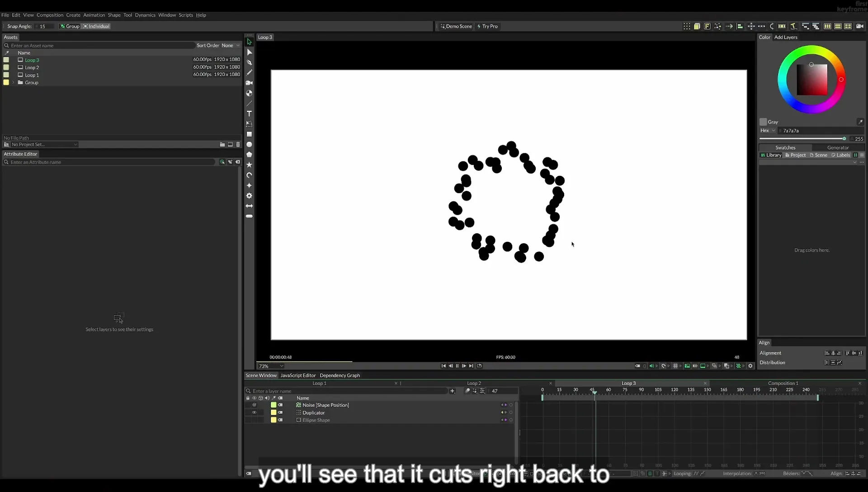
Task: Toggle viewport grid hash icon
Action: [675, 366]
